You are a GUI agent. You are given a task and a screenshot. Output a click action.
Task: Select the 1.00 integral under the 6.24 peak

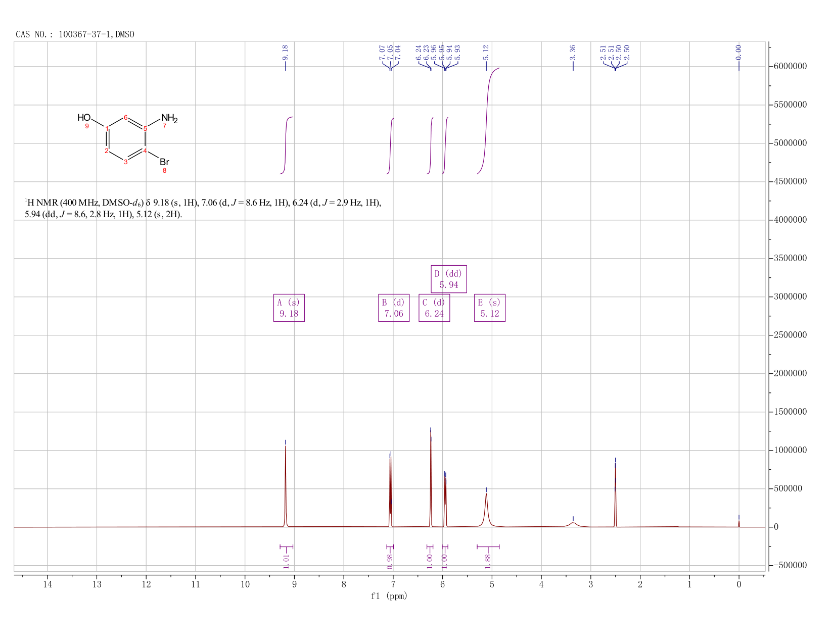[x=430, y=561]
